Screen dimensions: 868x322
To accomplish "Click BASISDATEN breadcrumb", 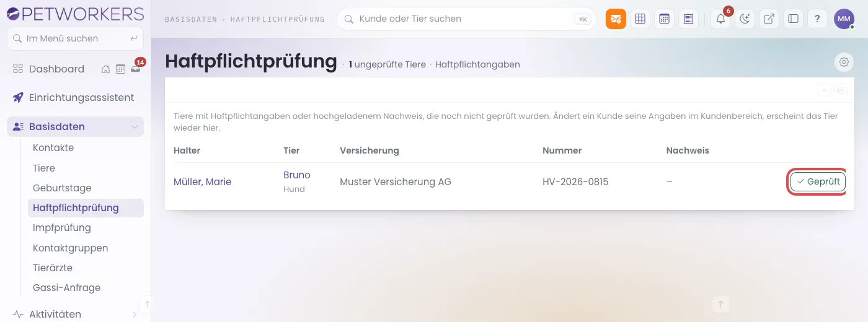I will click(191, 19).
